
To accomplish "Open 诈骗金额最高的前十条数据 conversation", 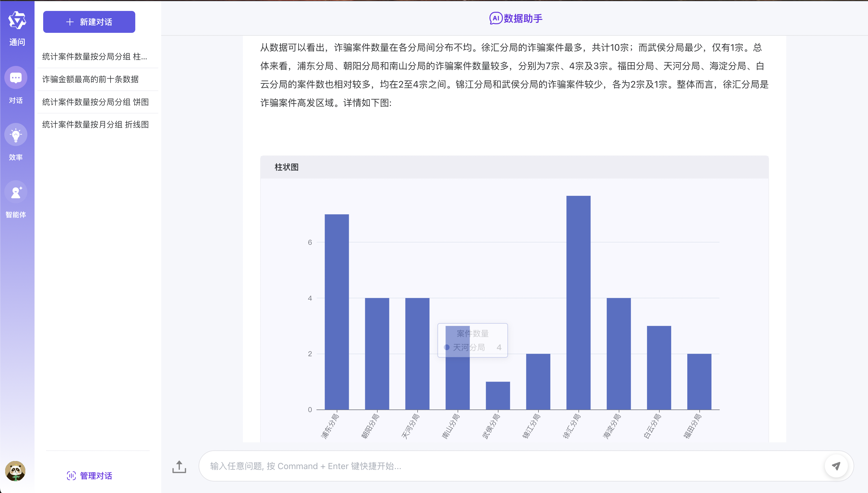I will coord(90,79).
